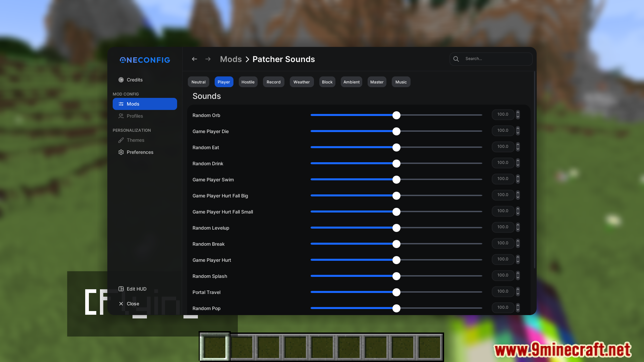This screenshot has height=362, width=644.
Task: Increase Random Eat value with up stepper
Action: [518, 144]
